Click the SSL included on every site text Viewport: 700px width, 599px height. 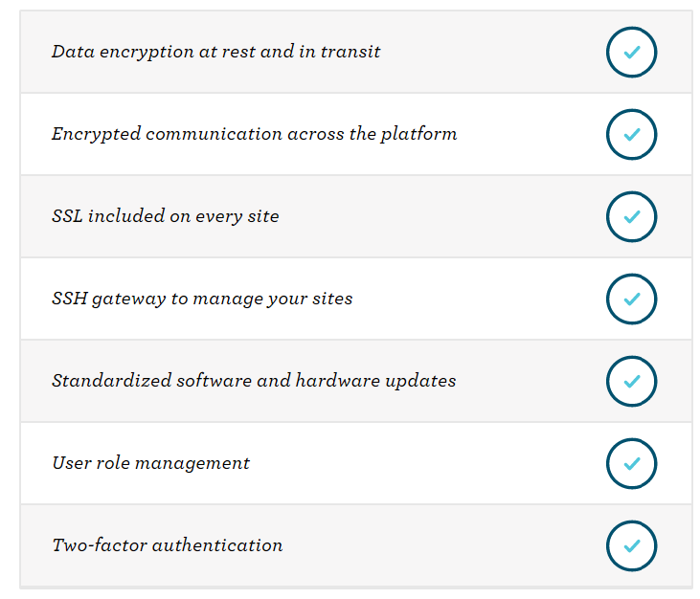tap(166, 216)
